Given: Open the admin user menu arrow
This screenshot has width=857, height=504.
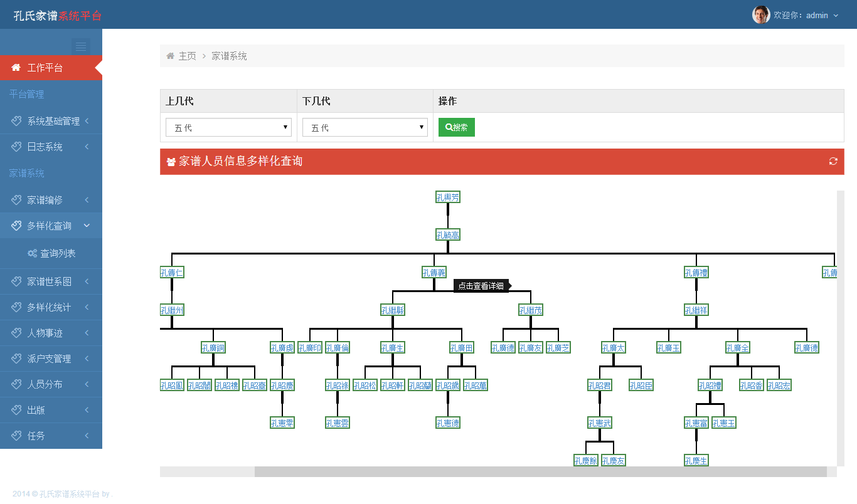Looking at the screenshot, I should 836,16.
